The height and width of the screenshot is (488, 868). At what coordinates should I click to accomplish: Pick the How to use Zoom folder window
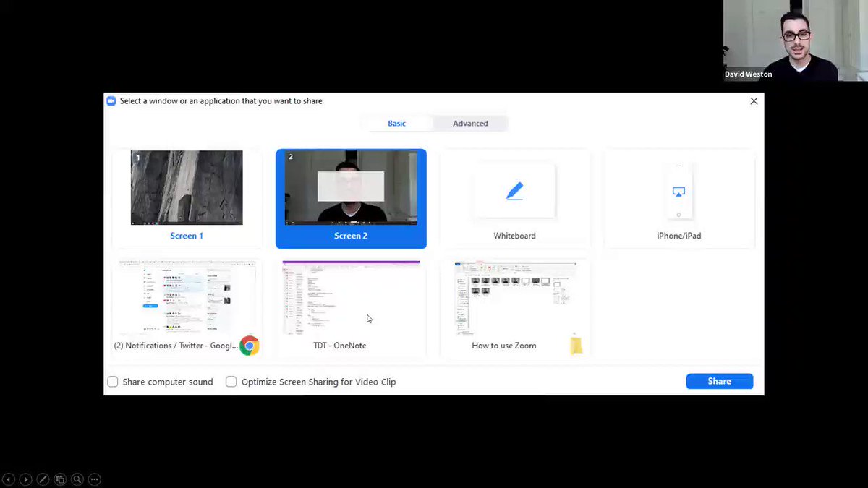coord(515,307)
